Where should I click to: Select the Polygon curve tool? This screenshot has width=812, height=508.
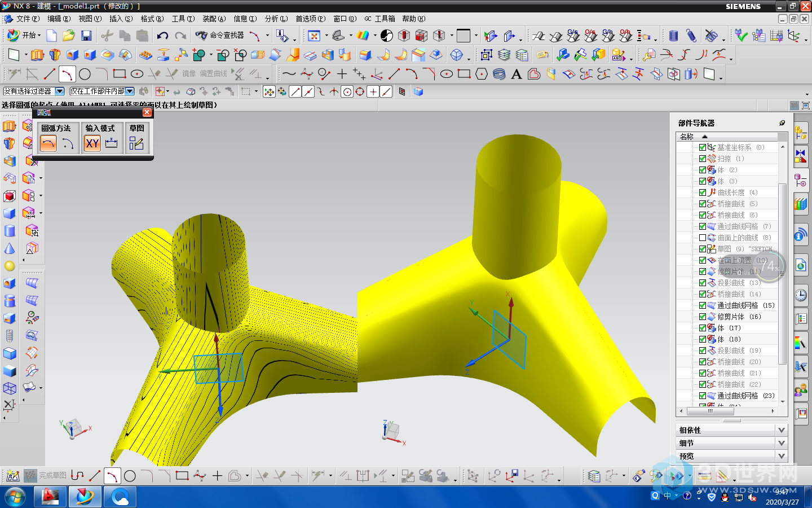[482, 74]
